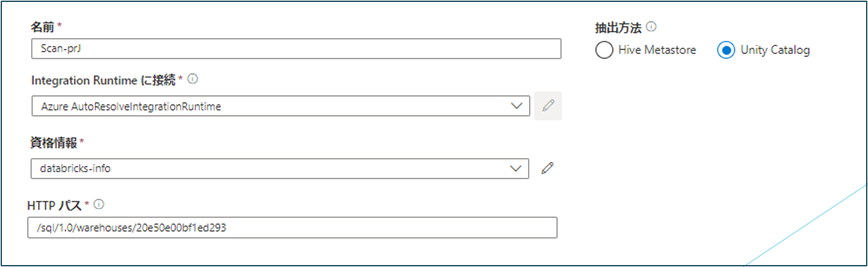Click info icon next to Integration Runtime に接続
This screenshot has width=868, height=267.
(193, 79)
